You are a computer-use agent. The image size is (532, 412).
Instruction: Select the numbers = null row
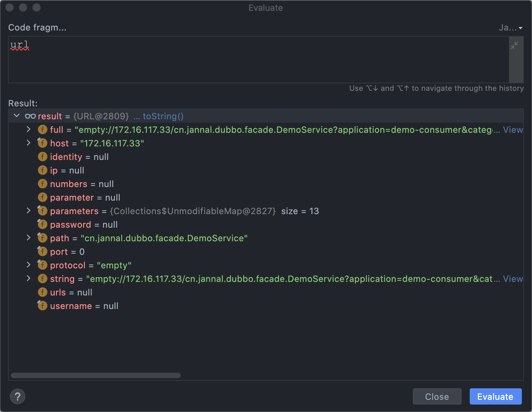[266, 184]
